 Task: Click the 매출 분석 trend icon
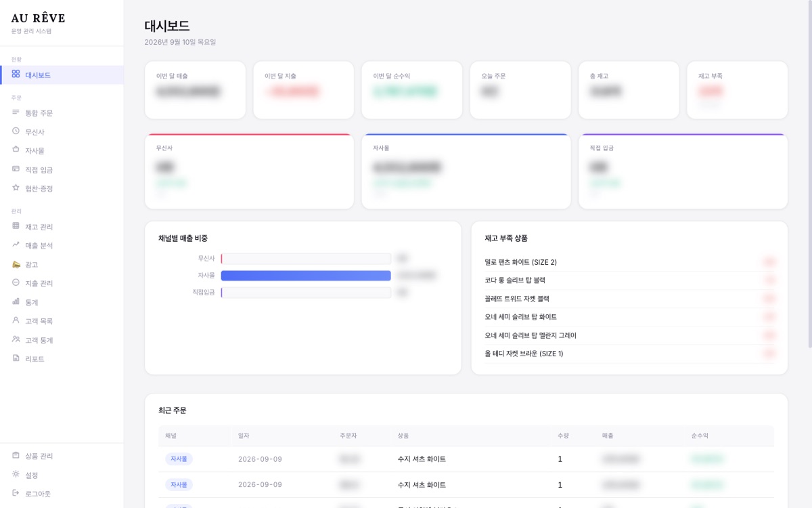click(x=16, y=245)
